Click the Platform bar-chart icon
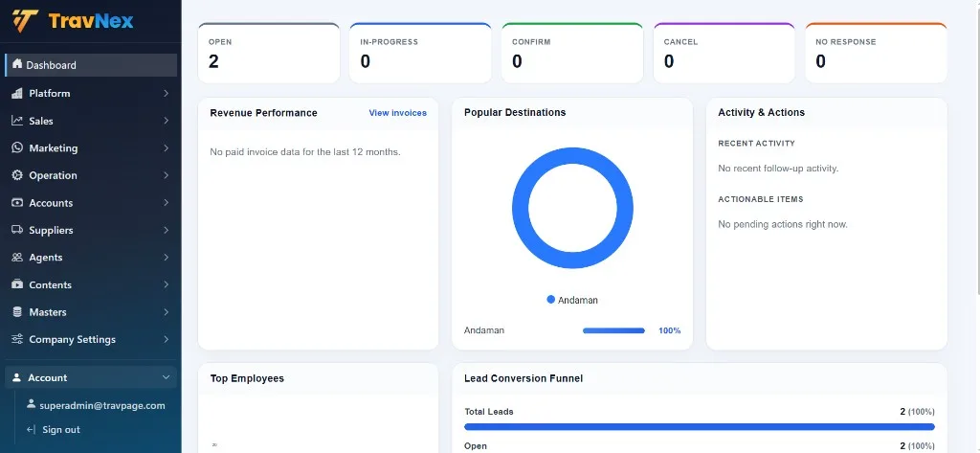This screenshot has height=453, width=980. click(17, 93)
